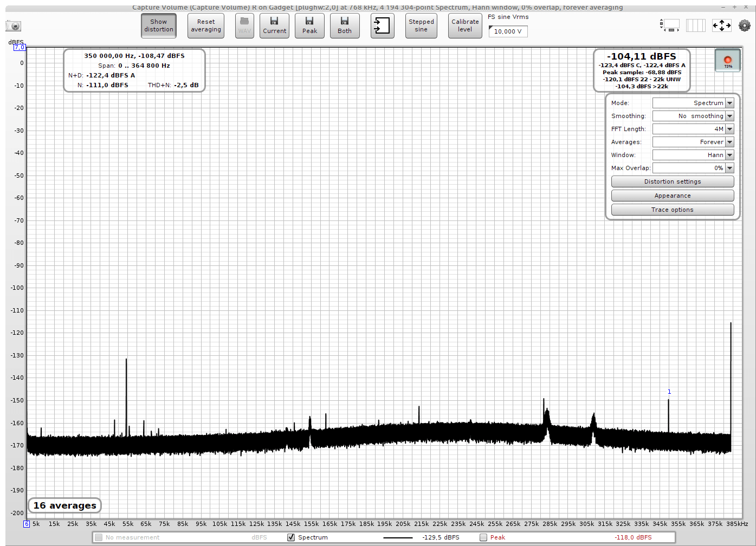Viewport: 756px width, 546px height.
Task: Open RTA settings gear icon
Action: [x=745, y=25]
